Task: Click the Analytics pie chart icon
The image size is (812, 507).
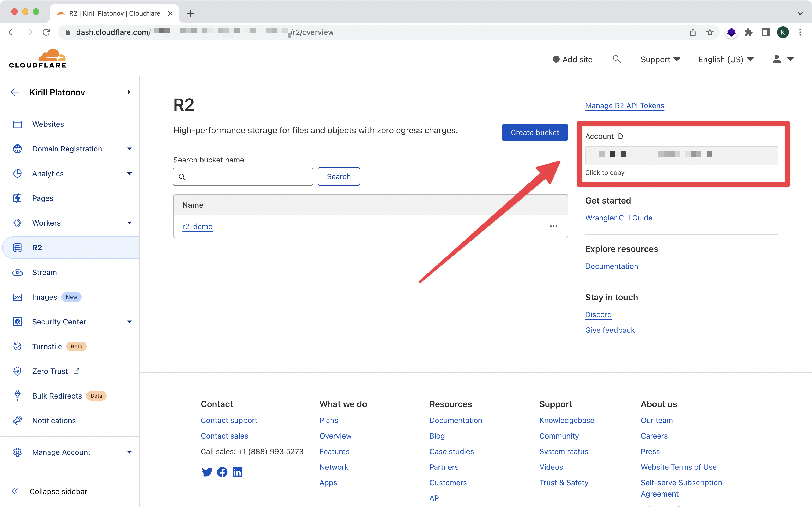Action: click(17, 173)
